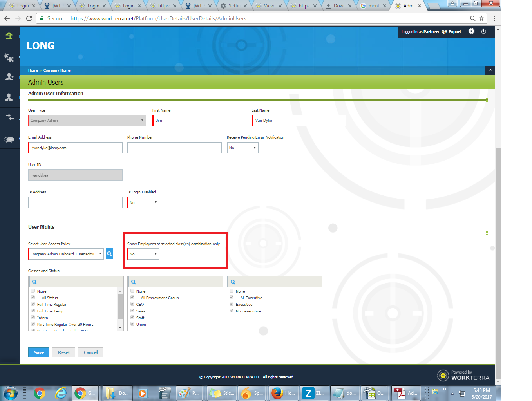Toggle the CEO checkbox
Image resolution: width=532 pixels, height=401 pixels.
click(x=132, y=304)
